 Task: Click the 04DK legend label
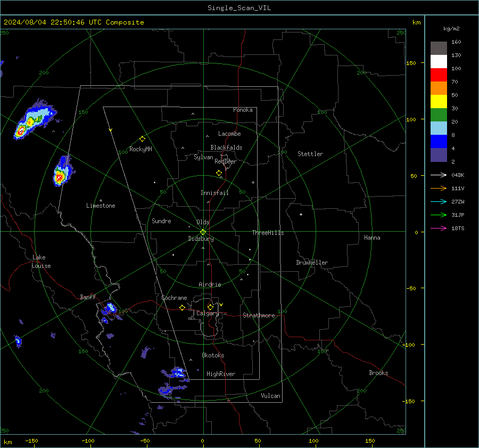pyautogui.click(x=458, y=175)
